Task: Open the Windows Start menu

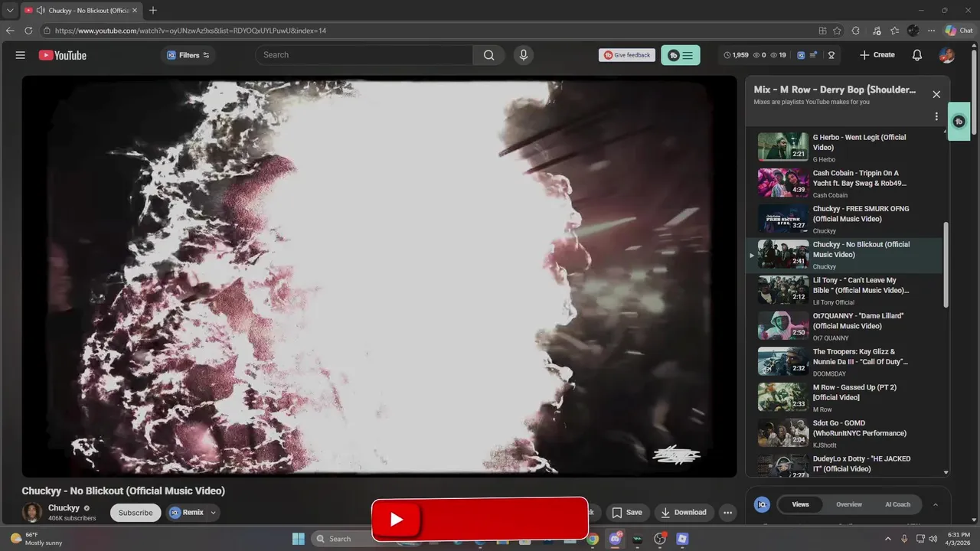Action: 299,539
